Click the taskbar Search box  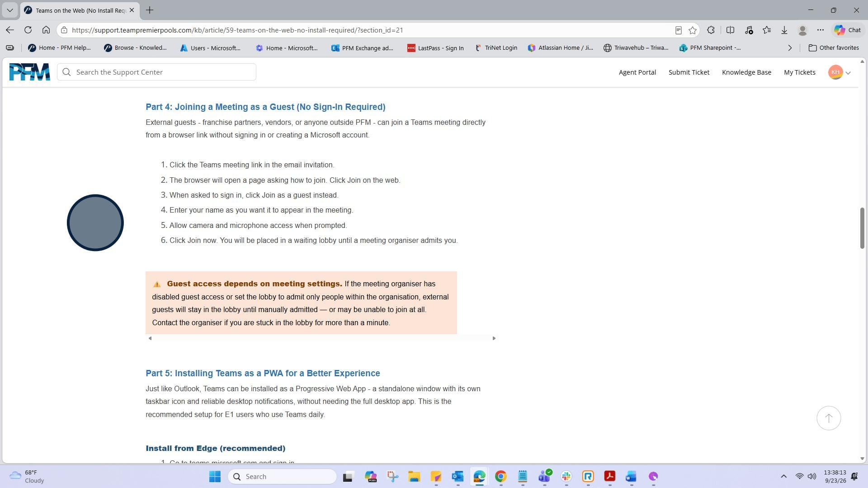click(x=283, y=476)
